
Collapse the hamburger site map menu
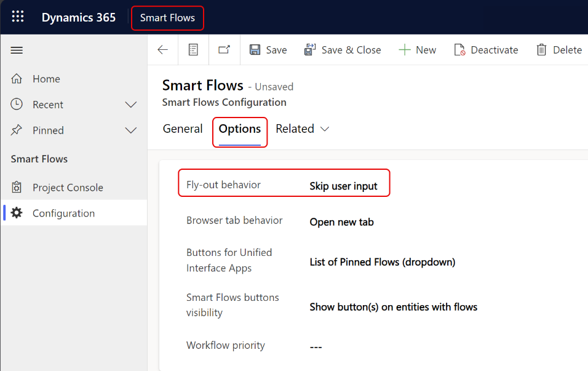[x=17, y=50]
